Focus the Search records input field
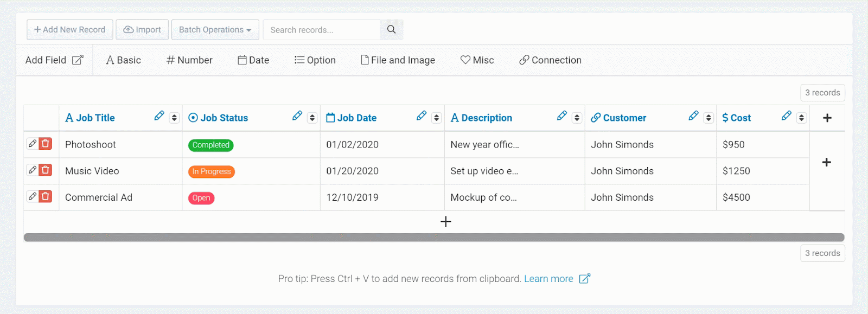The height and width of the screenshot is (314, 868). coord(322,30)
